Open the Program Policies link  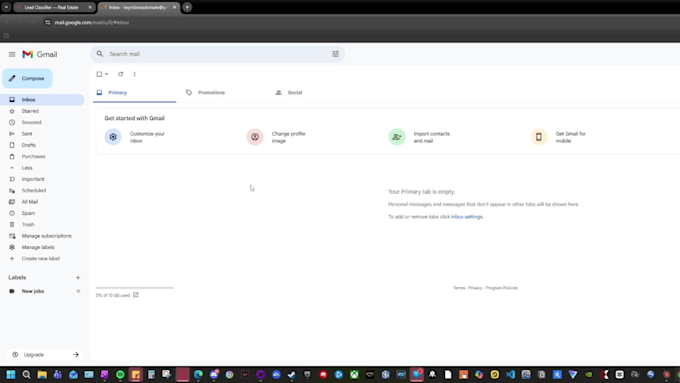(x=501, y=288)
